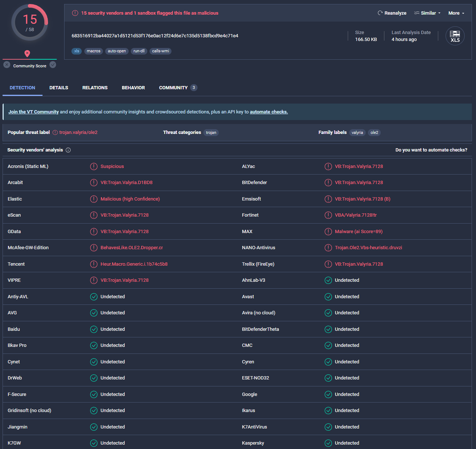476x449 pixels.
Task: Click the Last Analysis Date value 4 hours ago
Action: point(404,40)
